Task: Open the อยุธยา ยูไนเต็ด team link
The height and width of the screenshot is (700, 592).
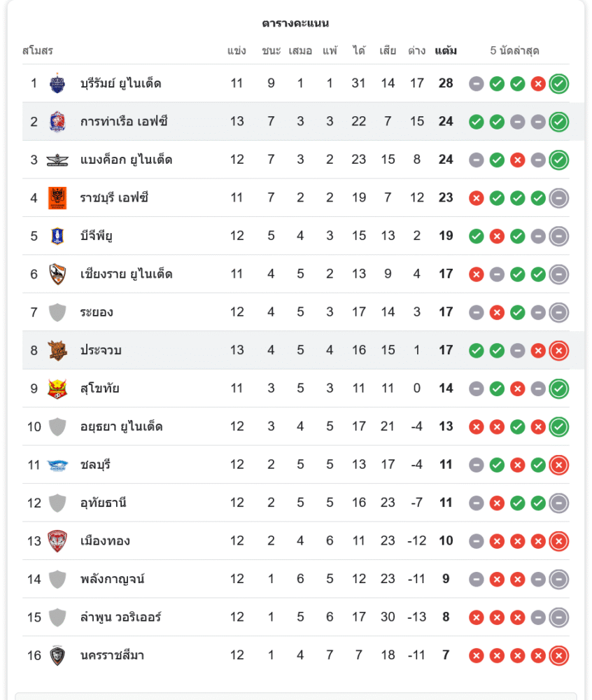Action: pos(122,427)
